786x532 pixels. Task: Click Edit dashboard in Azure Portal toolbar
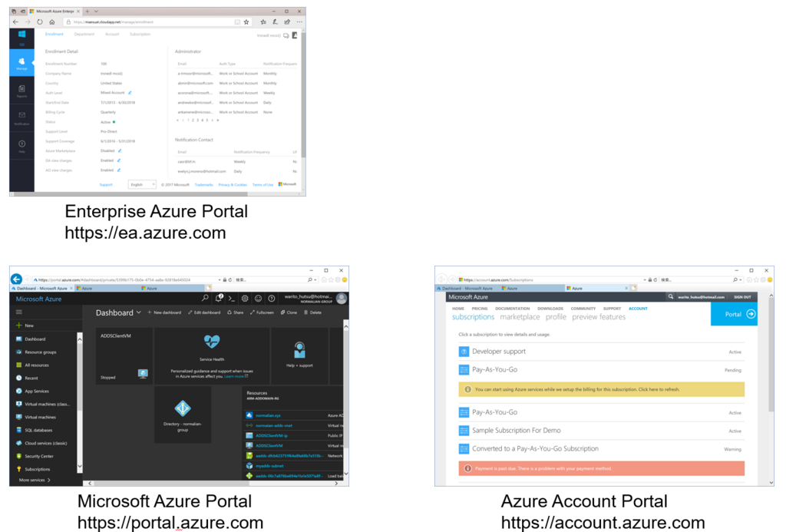tap(204, 312)
